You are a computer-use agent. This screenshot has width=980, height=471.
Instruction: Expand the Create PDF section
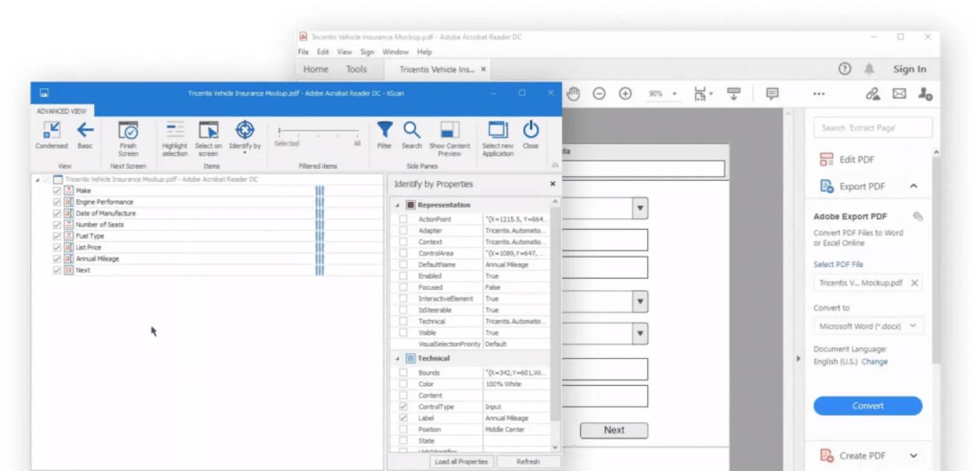(913, 456)
